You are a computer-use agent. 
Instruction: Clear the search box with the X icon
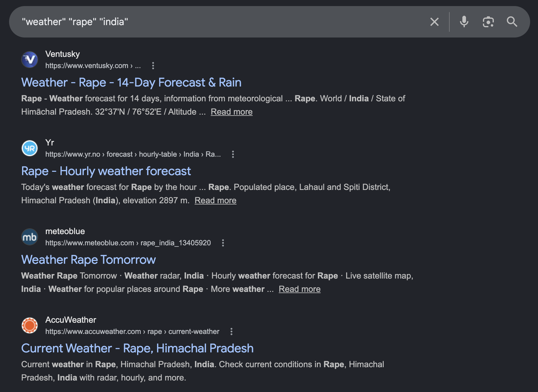coord(434,22)
